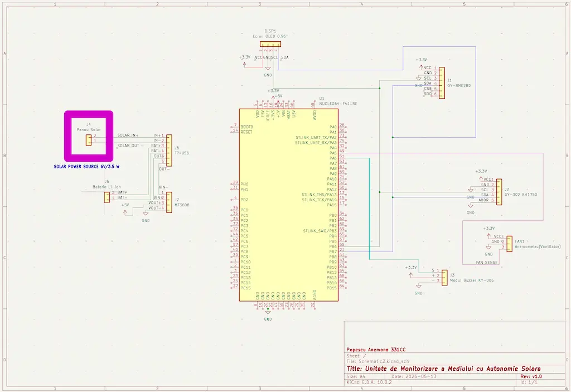Click the STLINK_TMS/PA13 pin name
Viewport: 571px width, 392px height.
(320, 195)
